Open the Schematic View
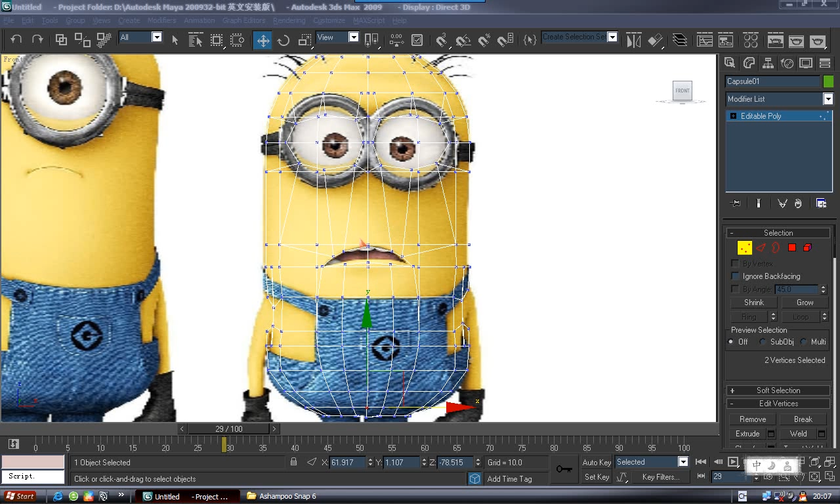Image resolution: width=840 pixels, height=504 pixels. (726, 40)
